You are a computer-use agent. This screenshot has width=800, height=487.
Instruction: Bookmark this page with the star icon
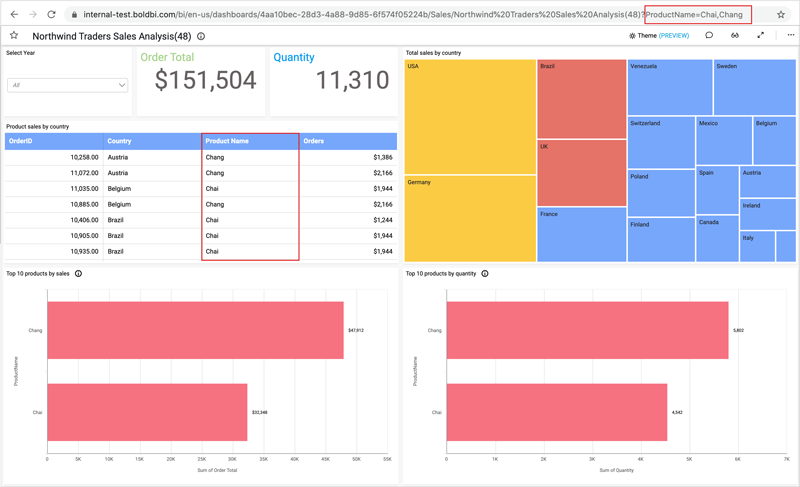[x=781, y=15]
